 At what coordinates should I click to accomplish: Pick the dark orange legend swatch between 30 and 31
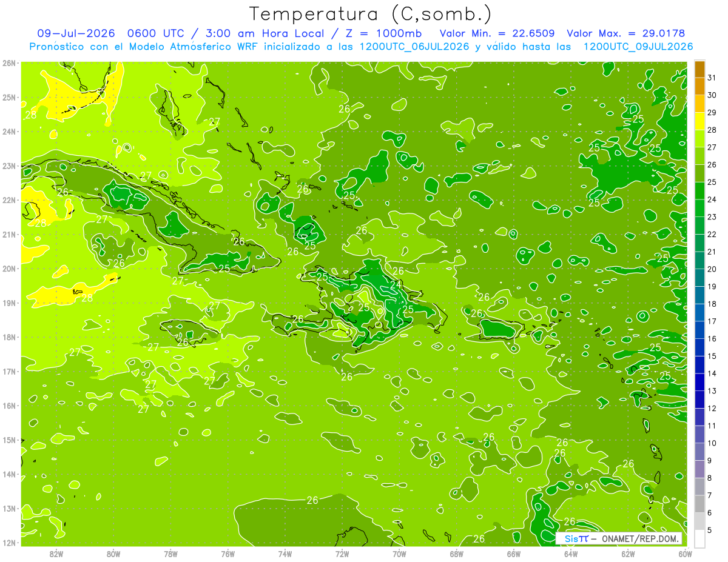(699, 86)
